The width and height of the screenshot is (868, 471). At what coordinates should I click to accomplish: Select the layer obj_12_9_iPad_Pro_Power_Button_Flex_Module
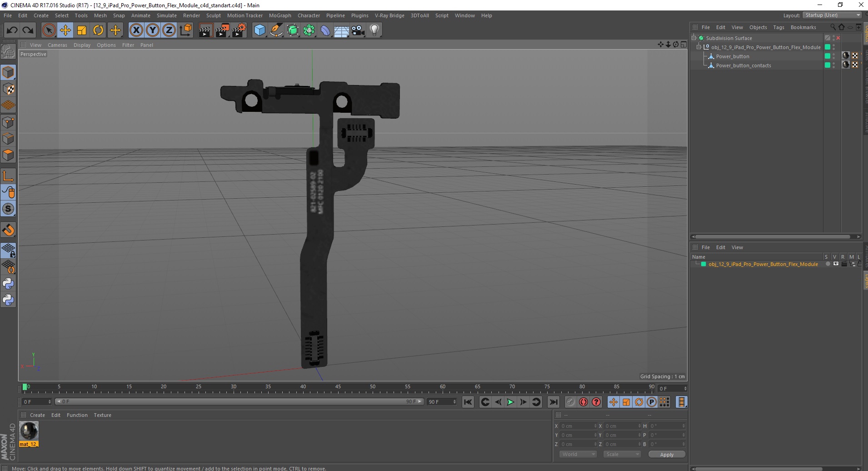coord(763,264)
